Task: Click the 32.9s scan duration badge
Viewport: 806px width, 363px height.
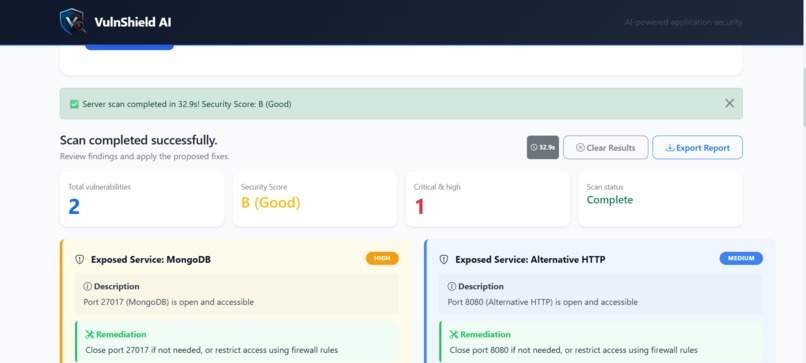Action: pos(543,148)
